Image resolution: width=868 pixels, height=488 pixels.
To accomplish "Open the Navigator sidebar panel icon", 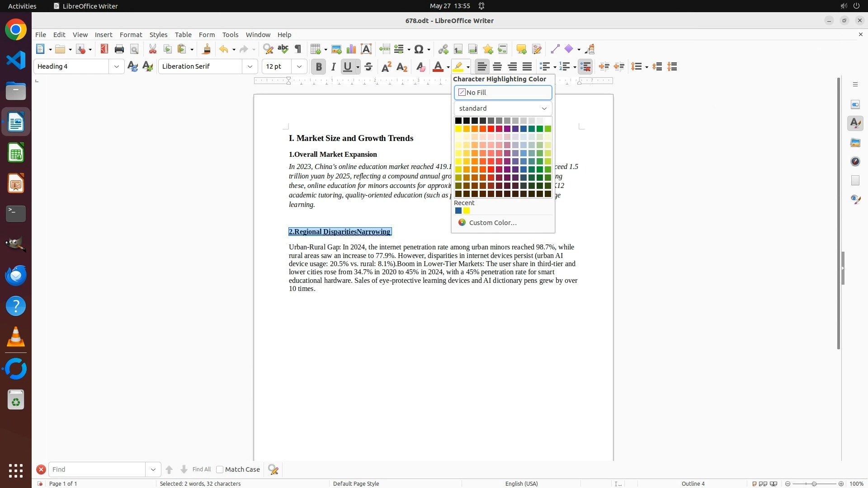I will 855,161.
